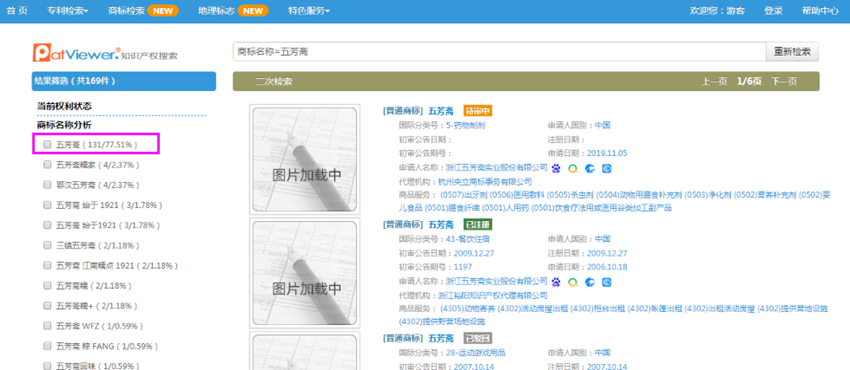The width and height of the screenshot is (850, 370).
Task: Open applicant 浙江五芳斋实业股份有限公司 in pending result
Action: [x=497, y=167]
